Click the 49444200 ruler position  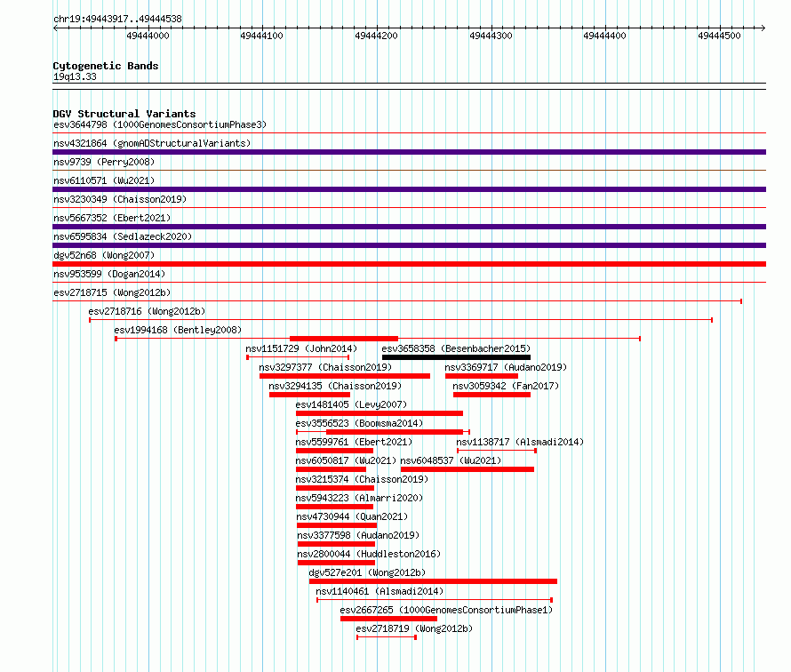tap(376, 36)
